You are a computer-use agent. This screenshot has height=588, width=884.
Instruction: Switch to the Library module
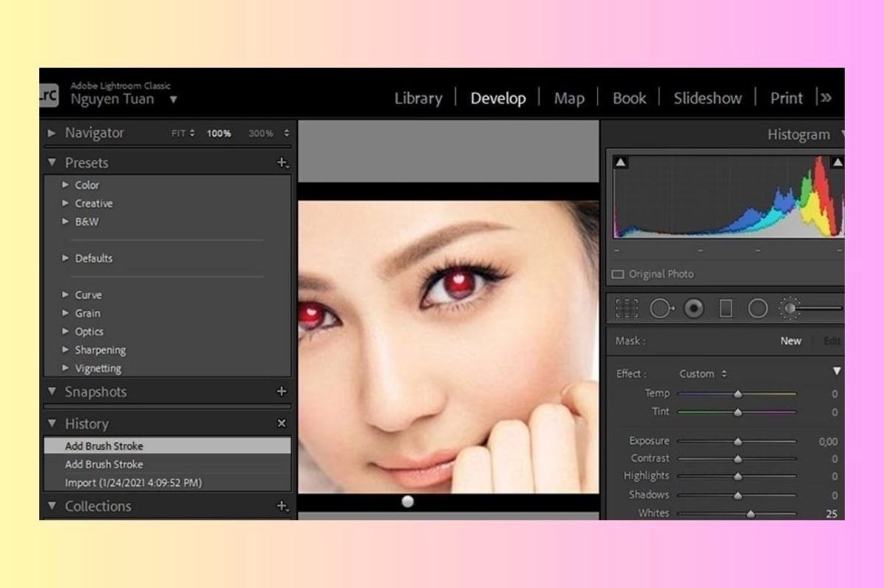[418, 98]
